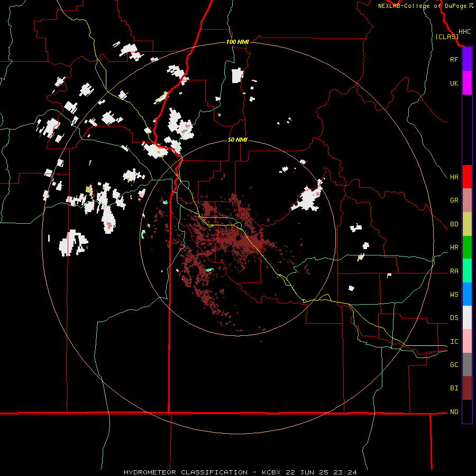Click the BD yellow legend swatch
476x476 pixels.
[x=467, y=224]
